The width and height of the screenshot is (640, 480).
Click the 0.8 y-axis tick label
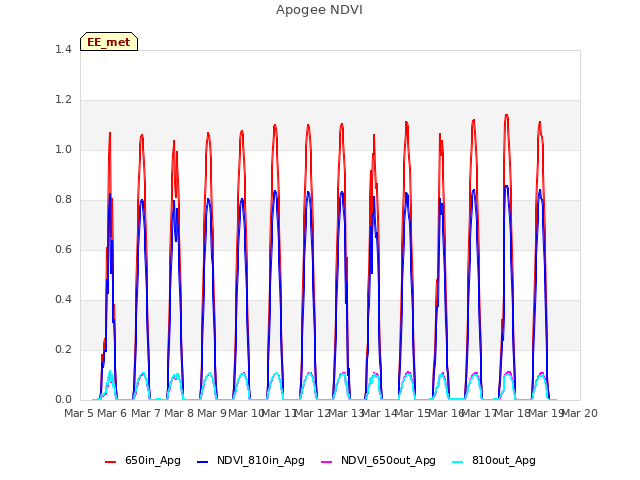coord(63,200)
